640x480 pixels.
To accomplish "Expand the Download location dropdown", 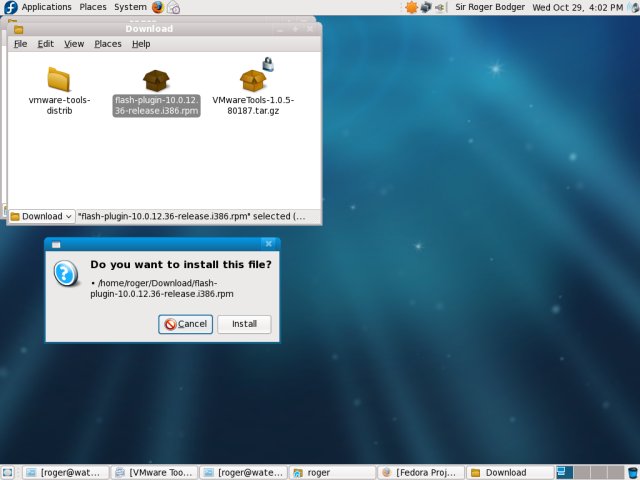I will 42,216.
